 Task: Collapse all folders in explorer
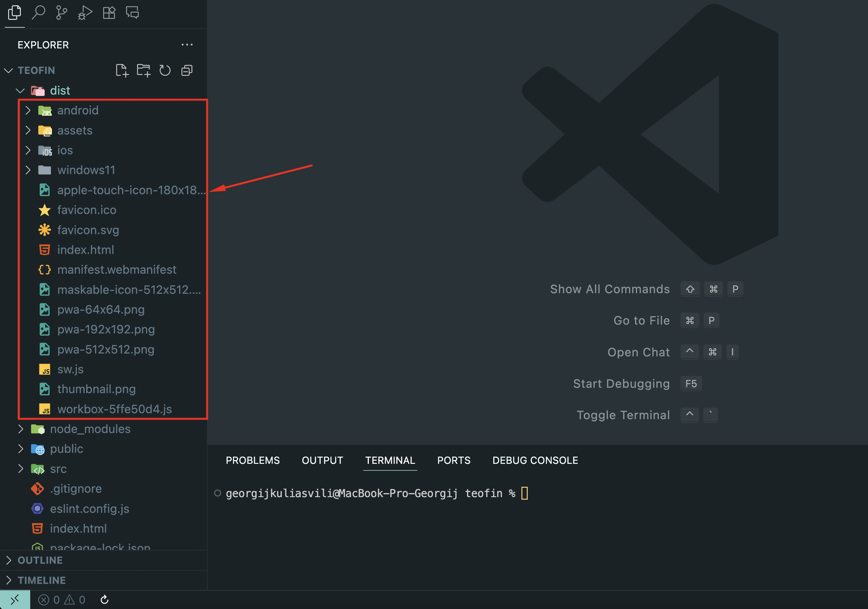tap(187, 70)
